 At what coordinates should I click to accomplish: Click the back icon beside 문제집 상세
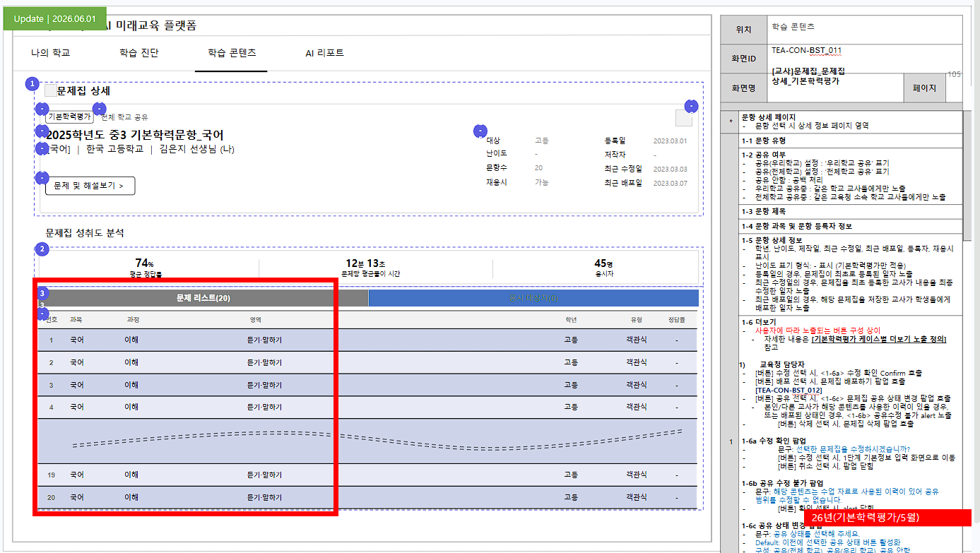(x=50, y=90)
